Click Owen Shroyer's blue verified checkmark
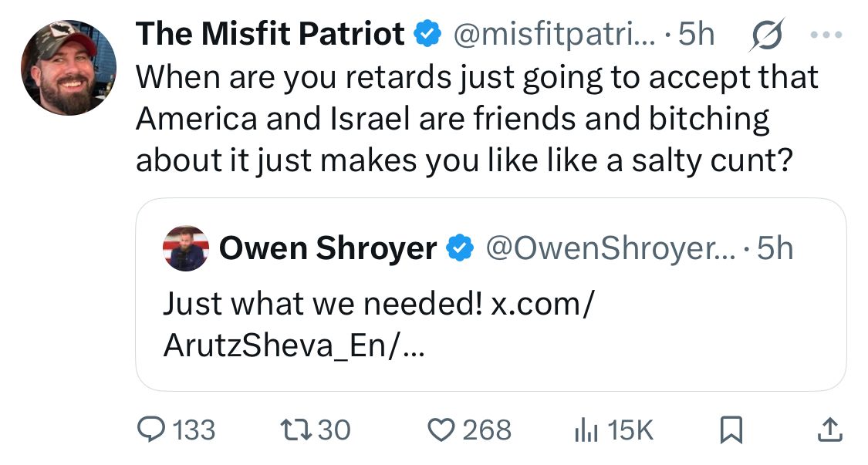 (461, 248)
